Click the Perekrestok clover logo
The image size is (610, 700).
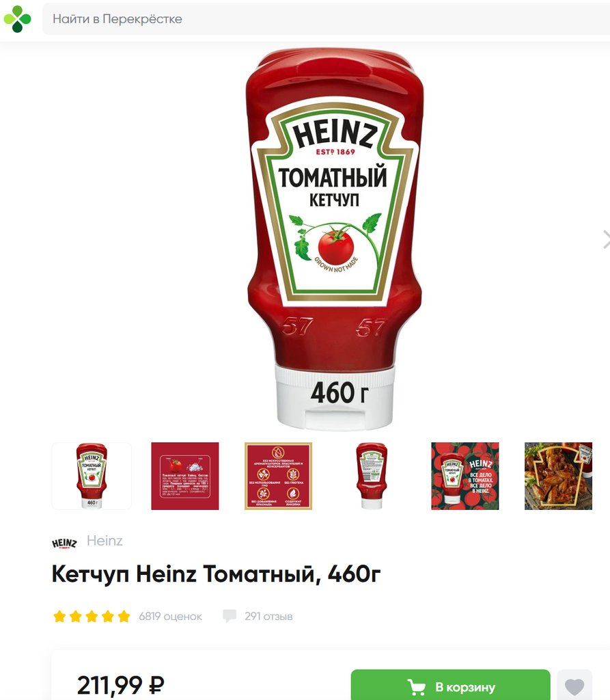tap(17, 19)
